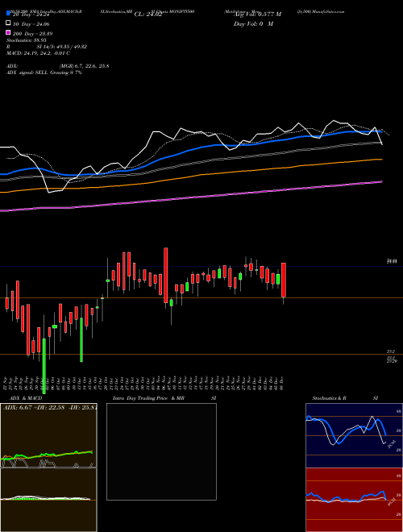This screenshot has height=532, width=403.
Task: Click the 'MACD: 24.19, 24.2, -0.01 C' line
Action: point(39,53)
